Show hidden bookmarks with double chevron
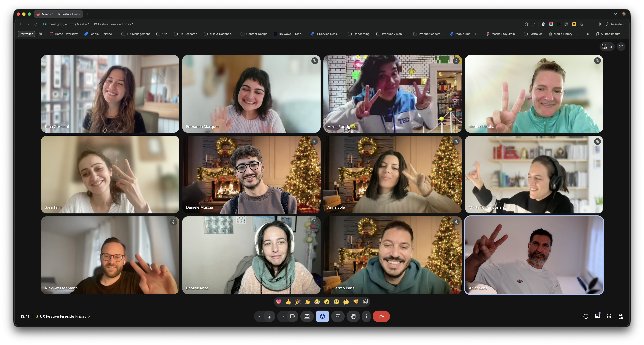The height and width of the screenshot is (345, 644). tap(588, 34)
